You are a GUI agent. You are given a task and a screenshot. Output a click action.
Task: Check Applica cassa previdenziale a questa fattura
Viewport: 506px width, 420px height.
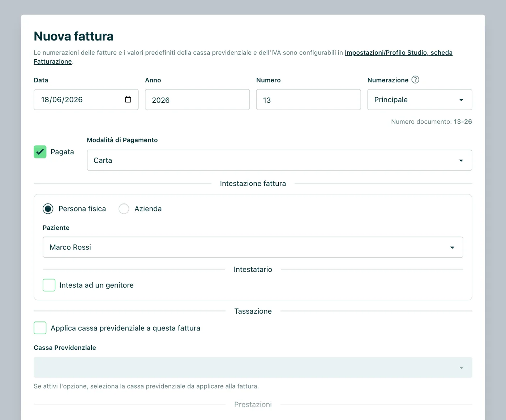pos(40,328)
